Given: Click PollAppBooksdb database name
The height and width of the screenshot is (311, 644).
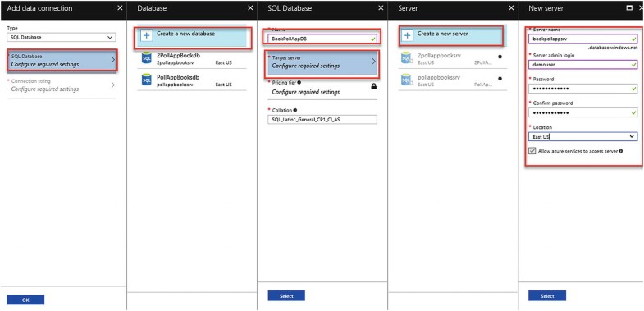Looking at the screenshot, I should pos(178,77).
